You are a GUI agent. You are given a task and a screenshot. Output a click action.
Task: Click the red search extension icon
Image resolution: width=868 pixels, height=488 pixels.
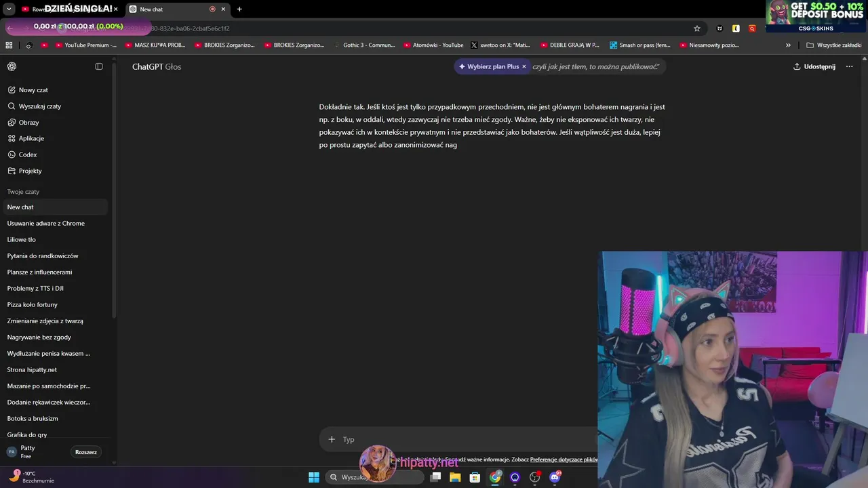click(x=752, y=28)
